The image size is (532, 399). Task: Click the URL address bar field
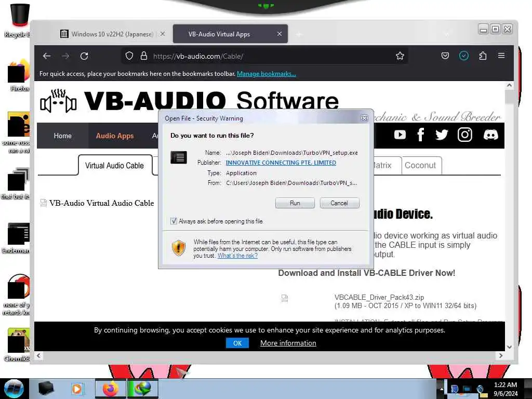[x=264, y=56]
